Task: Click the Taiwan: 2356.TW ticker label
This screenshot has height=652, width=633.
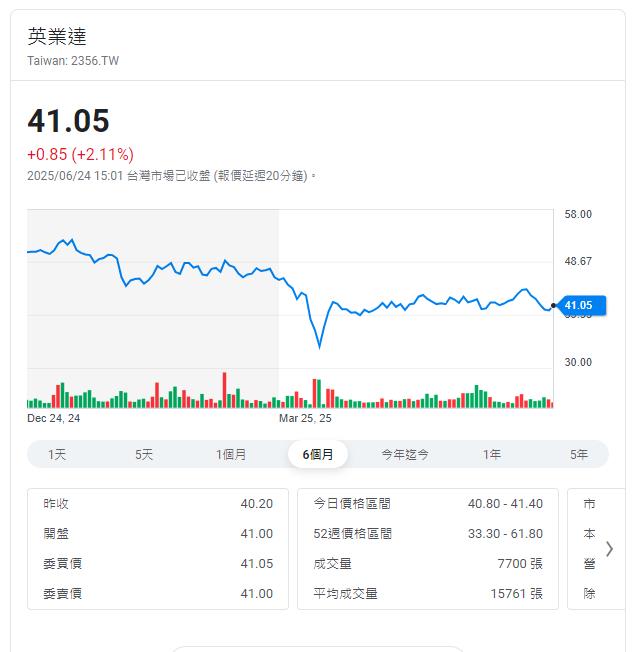Action: pyautogui.click(x=73, y=61)
